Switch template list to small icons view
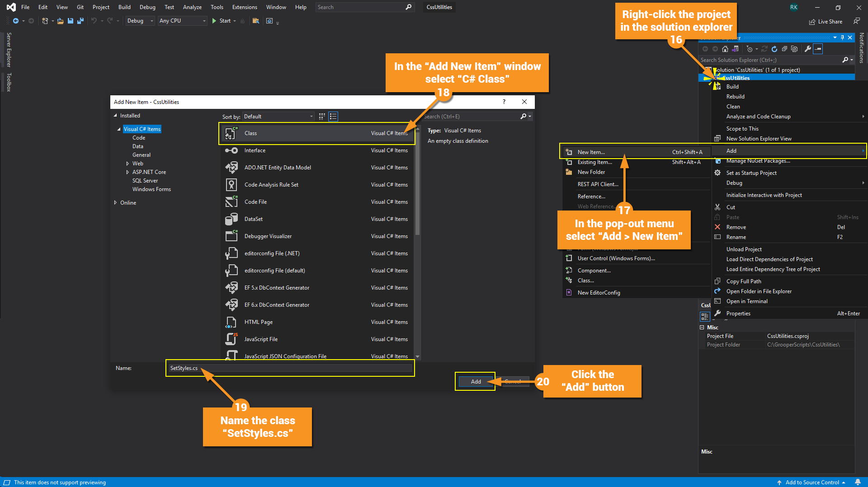Screen dimensions: 868x487 [x=322, y=117]
